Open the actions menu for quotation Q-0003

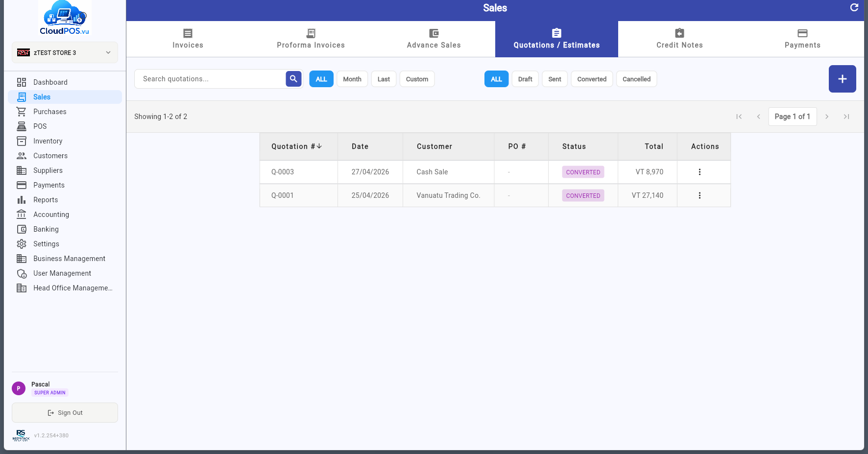click(699, 172)
